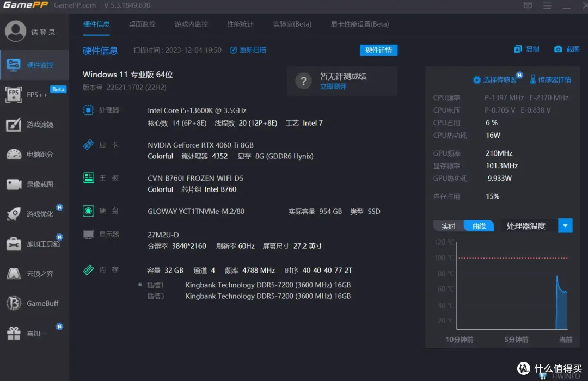
Task: Click 复制 copy icon button
Action: (x=526, y=49)
